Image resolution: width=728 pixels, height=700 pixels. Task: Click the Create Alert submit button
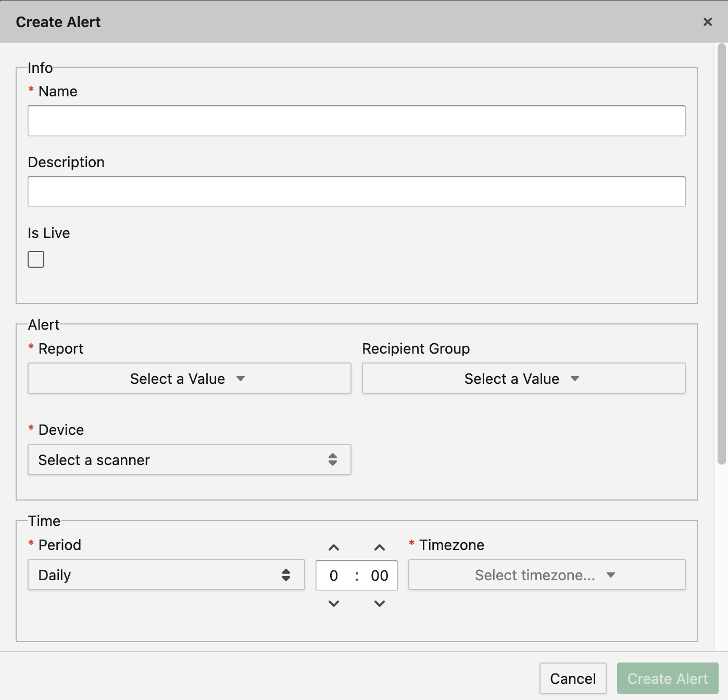[667, 679]
